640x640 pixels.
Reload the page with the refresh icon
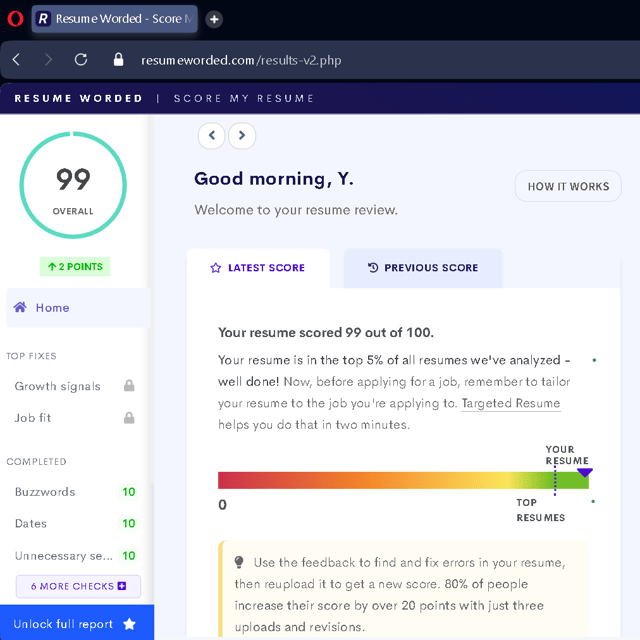click(x=81, y=60)
